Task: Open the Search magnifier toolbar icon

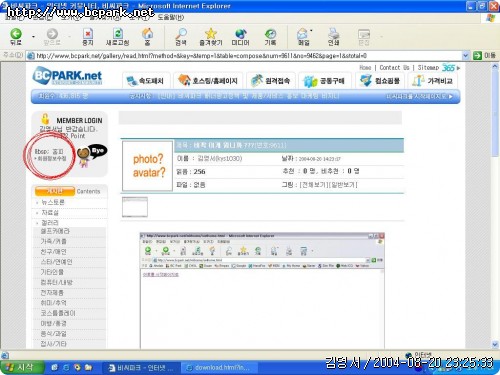Action: coord(181,36)
